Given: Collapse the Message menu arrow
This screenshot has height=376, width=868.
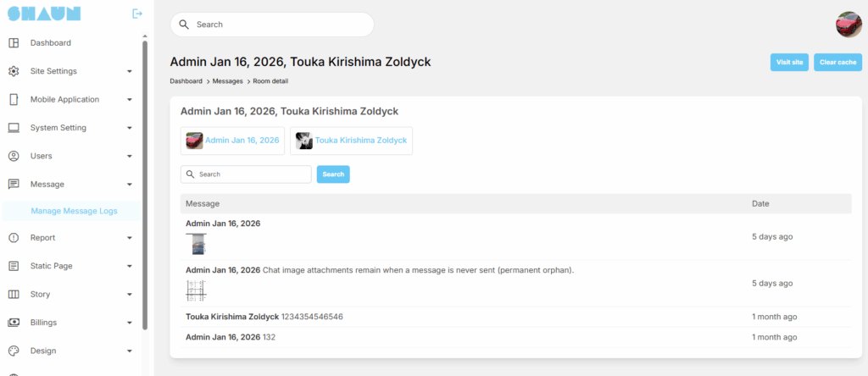Looking at the screenshot, I should pyautogui.click(x=130, y=185).
